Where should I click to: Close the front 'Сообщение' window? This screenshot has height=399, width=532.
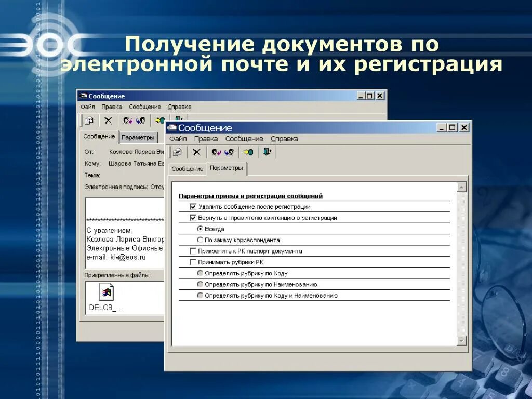pyautogui.click(x=464, y=128)
